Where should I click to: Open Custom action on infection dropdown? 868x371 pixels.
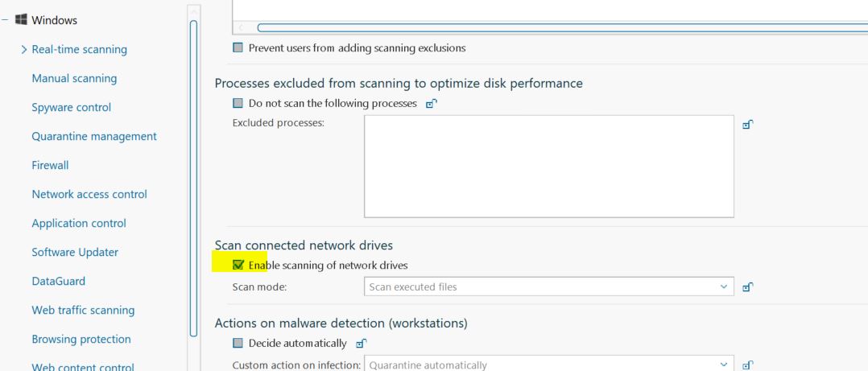coord(548,365)
